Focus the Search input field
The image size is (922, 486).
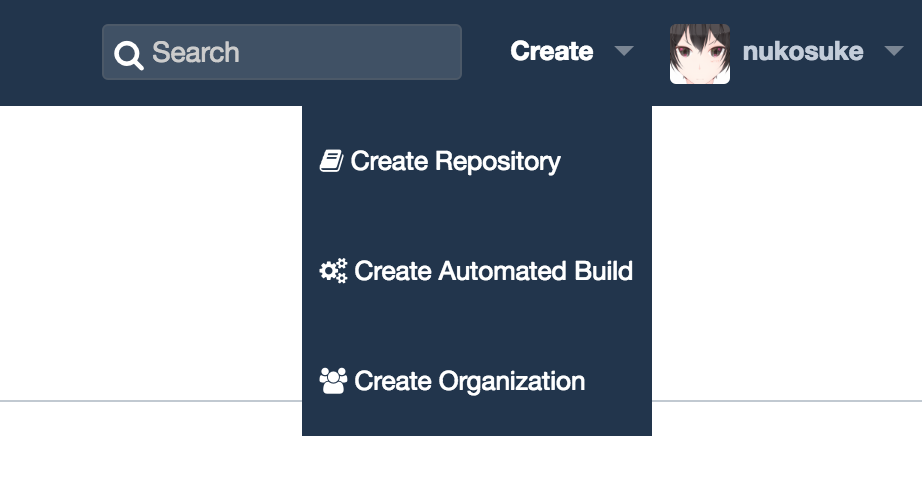282,52
